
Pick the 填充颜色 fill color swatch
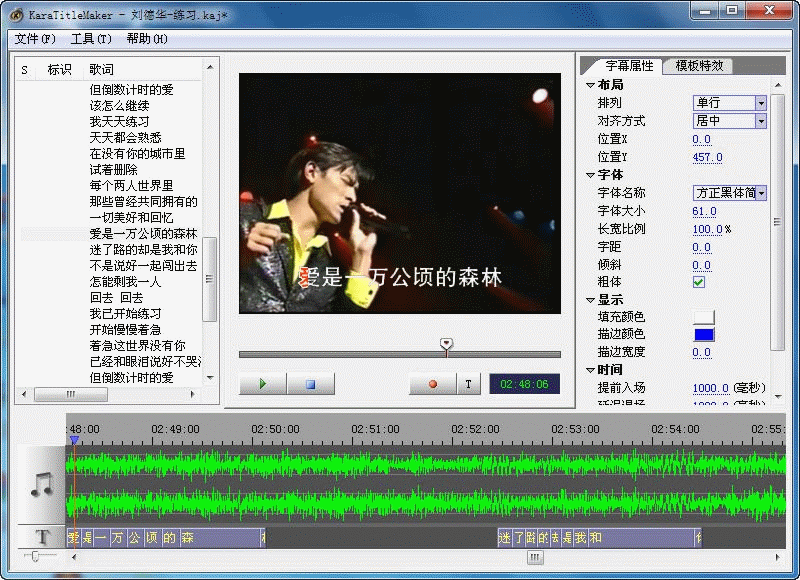(704, 317)
